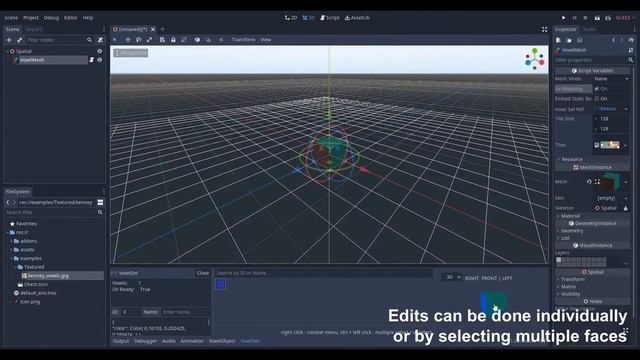
Task: Open 3D view mode dropdown in VoxelSet editor
Action: pyautogui.click(x=452, y=278)
